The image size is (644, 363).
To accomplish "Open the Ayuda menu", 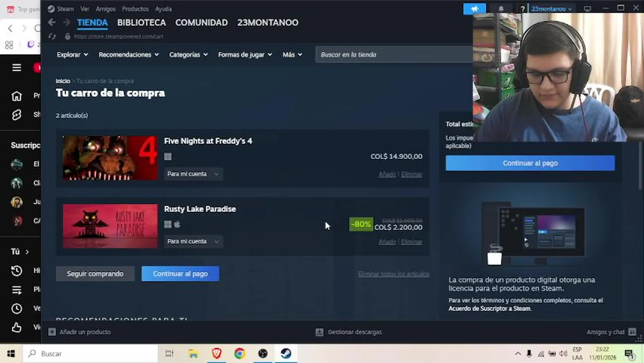I will [x=163, y=9].
